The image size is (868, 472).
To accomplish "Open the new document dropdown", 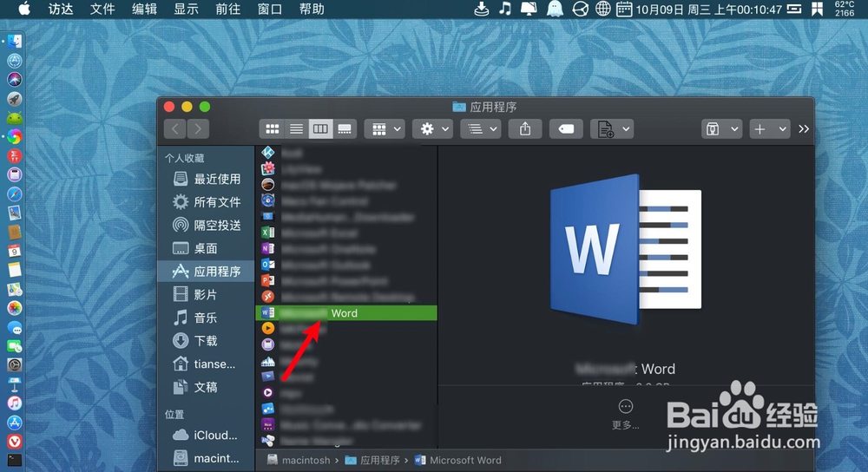I will pyautogui.click(x=612, y=129).
